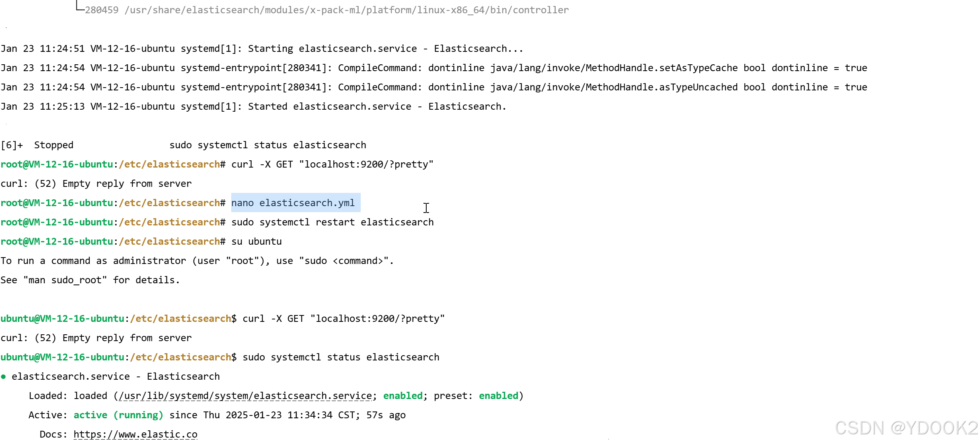Click the preset enabled label
Viewport: 980px width, 444px height.
499,396
